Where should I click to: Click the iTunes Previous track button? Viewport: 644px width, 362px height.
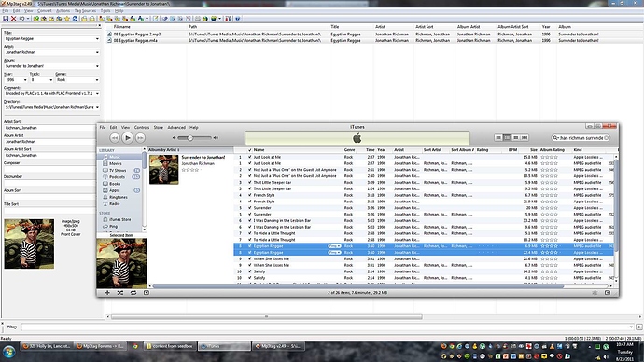click(x=115, y=138)
